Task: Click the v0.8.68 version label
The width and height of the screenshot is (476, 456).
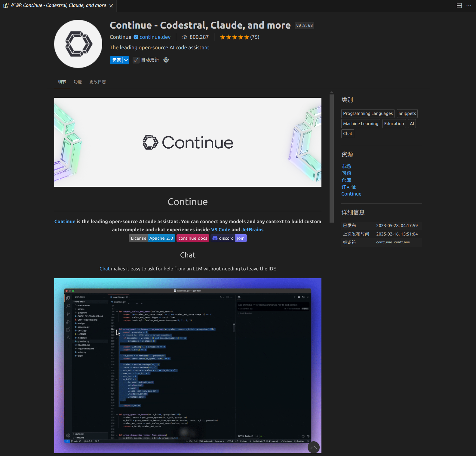Action: tap(304, 26)
